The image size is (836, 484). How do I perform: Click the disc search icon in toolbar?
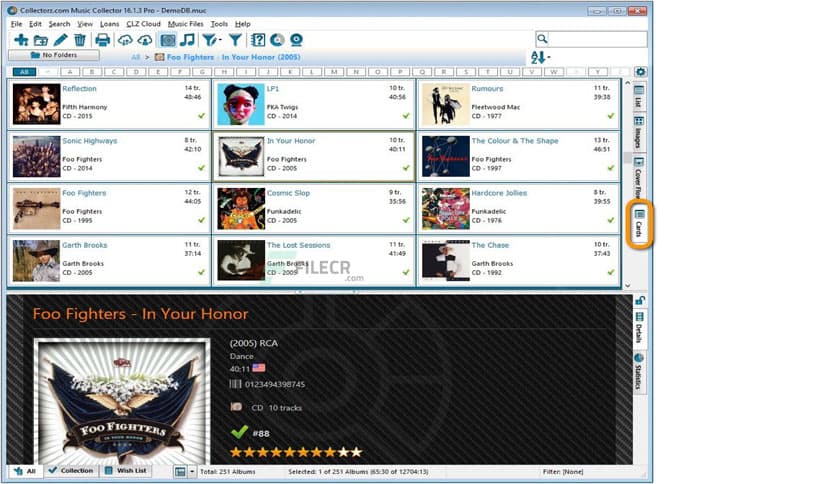coord(277,40)
